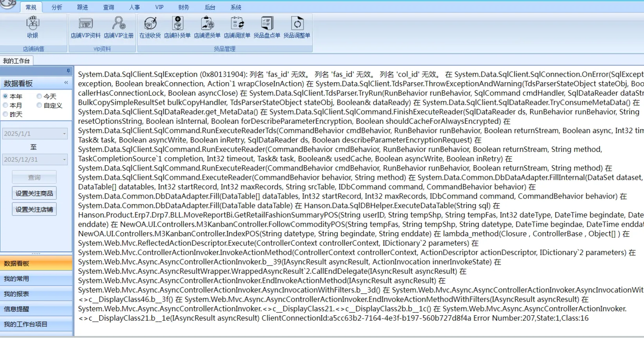Open the 分析 ribbon tab
The height and width of the screenshot is (338, 644).
click(57, 7)
